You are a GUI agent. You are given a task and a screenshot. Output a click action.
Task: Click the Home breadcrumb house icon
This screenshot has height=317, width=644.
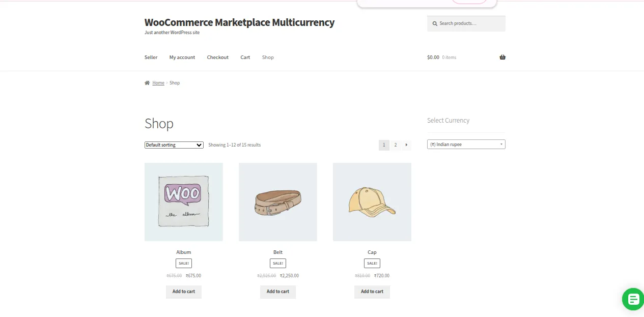point(147,83)
